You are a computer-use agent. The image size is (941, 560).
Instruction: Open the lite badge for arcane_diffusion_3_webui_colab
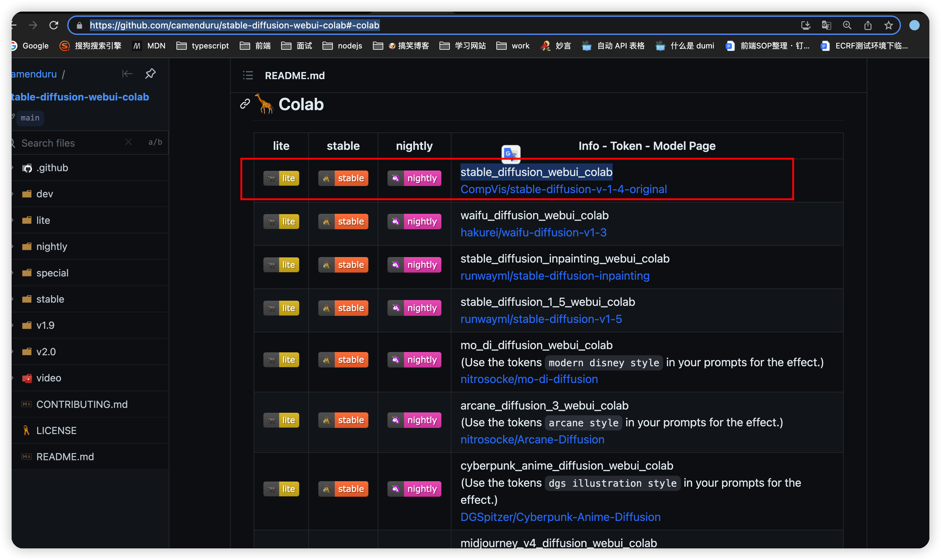coord(281,420)
